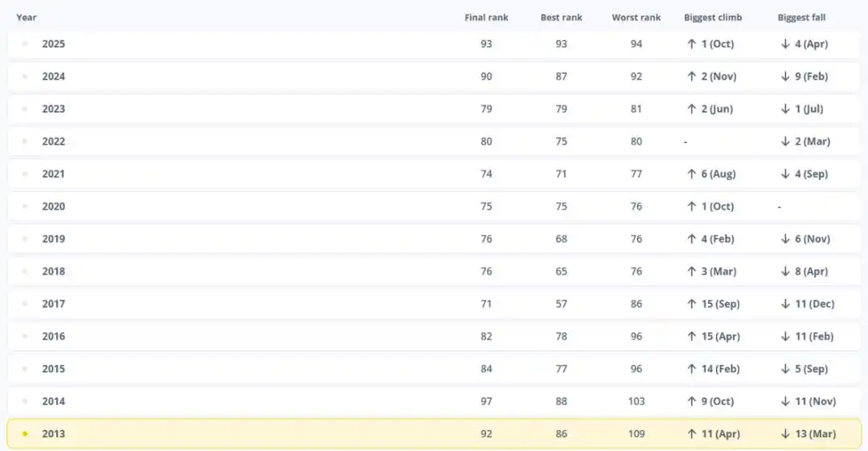Viewport: 868px width, 451px height.
Task: Sort by the Biggest climb column header
Action: point(713,18)
